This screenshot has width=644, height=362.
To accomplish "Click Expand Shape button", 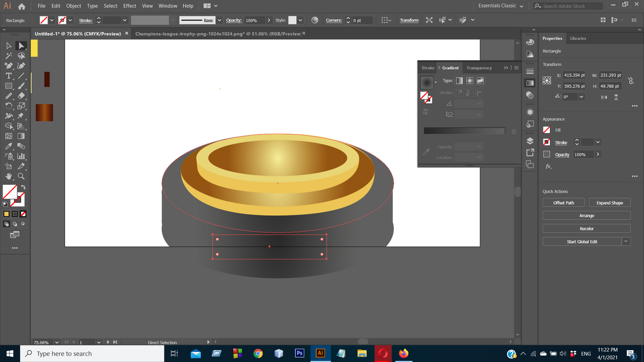I will [610, 203].
